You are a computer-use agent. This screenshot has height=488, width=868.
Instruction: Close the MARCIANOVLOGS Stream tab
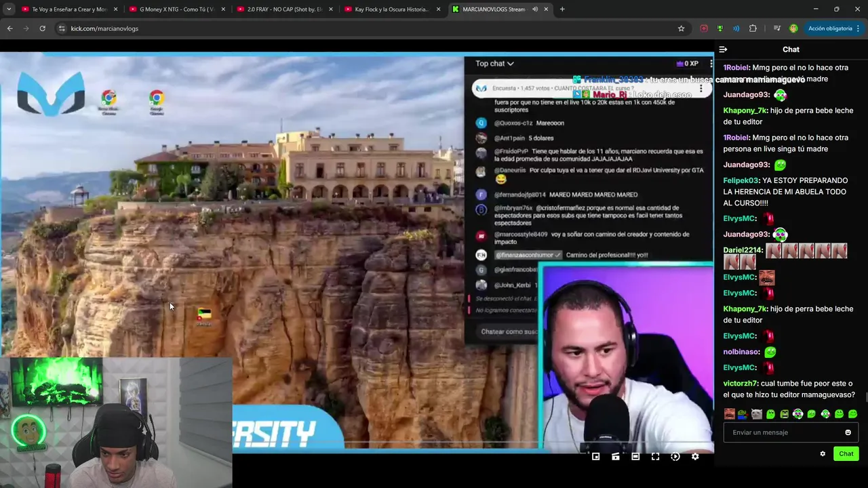coord(546,9)
